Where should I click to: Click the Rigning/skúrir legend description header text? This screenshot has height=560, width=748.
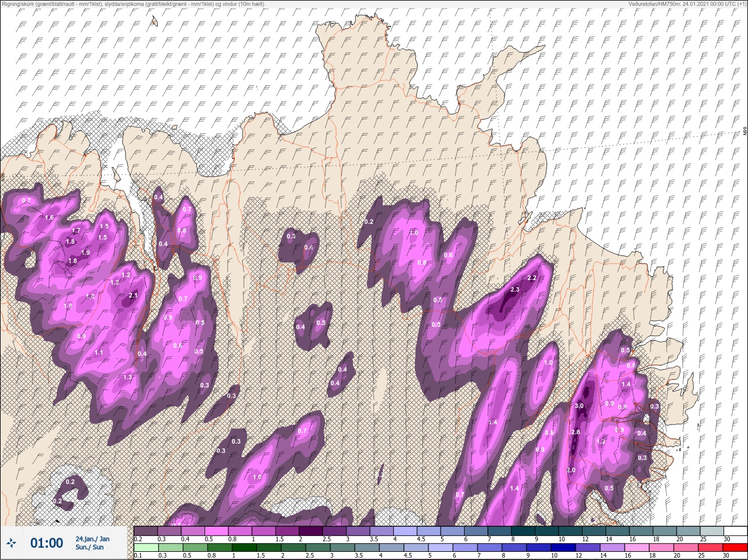point(132,4)
